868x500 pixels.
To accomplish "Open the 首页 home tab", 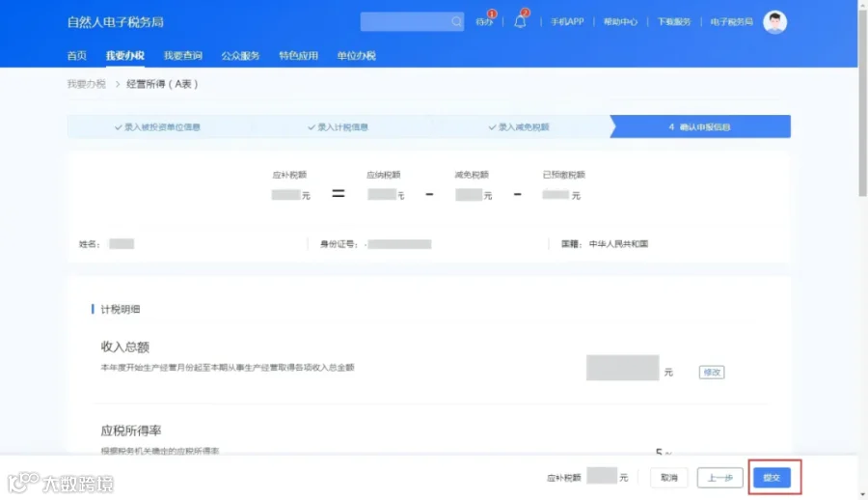I will tap(77, 55).
